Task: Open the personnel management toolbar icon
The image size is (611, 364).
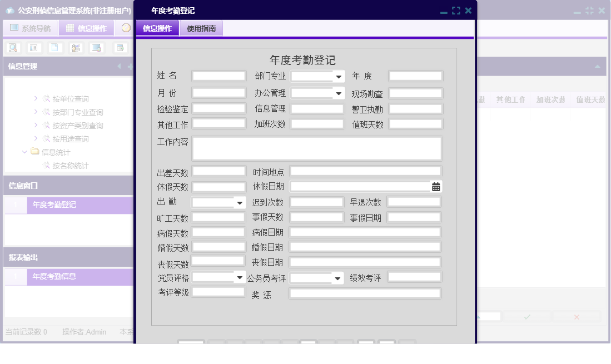Action: (x=75, y=48)
